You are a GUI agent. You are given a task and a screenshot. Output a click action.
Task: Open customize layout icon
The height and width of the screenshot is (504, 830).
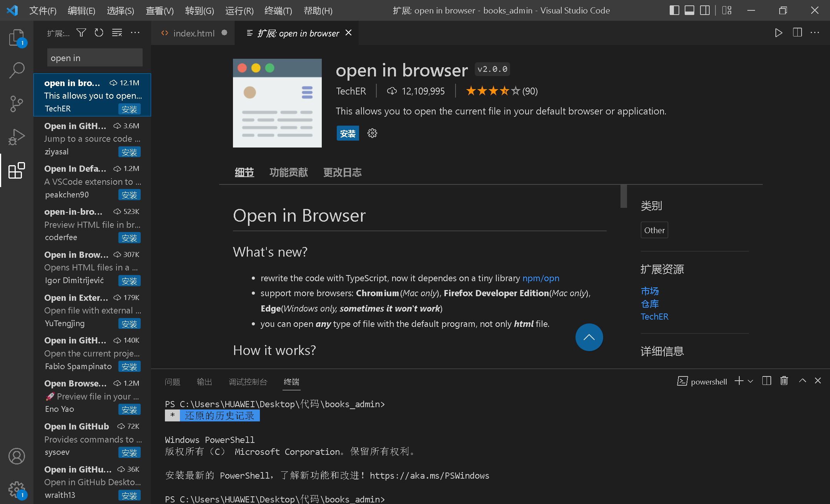(x=727, y=10)
